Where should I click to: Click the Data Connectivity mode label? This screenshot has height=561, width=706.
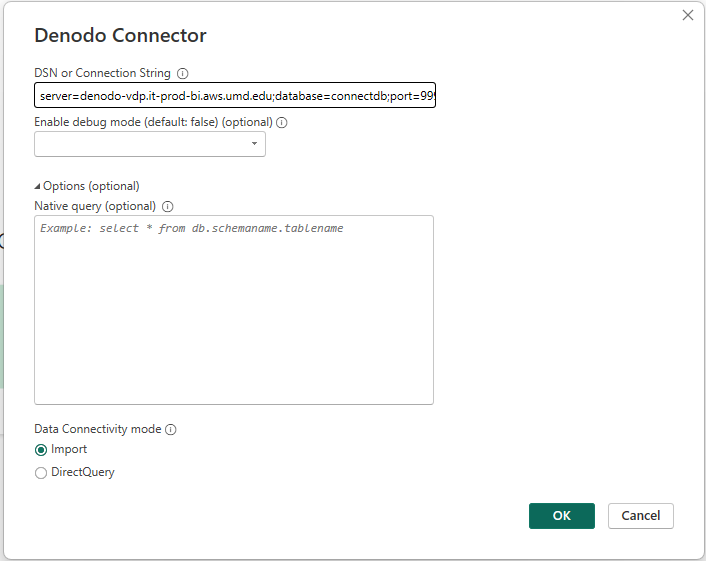98,429
